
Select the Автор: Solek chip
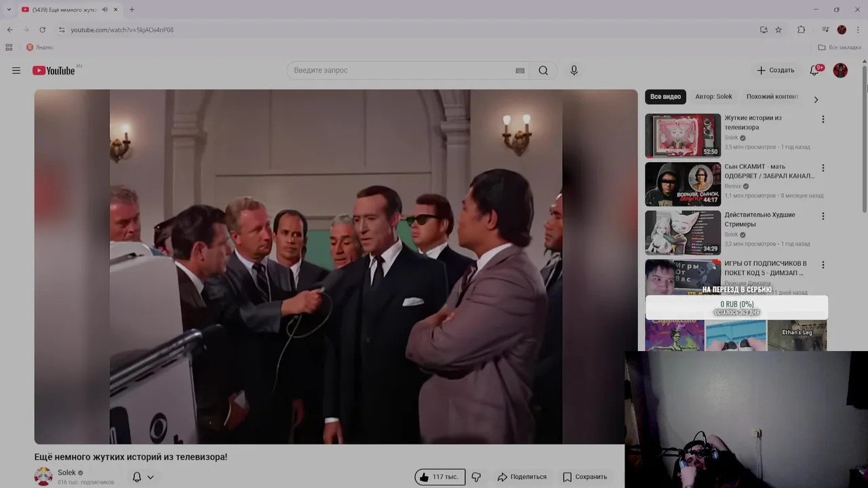(713, 97)
